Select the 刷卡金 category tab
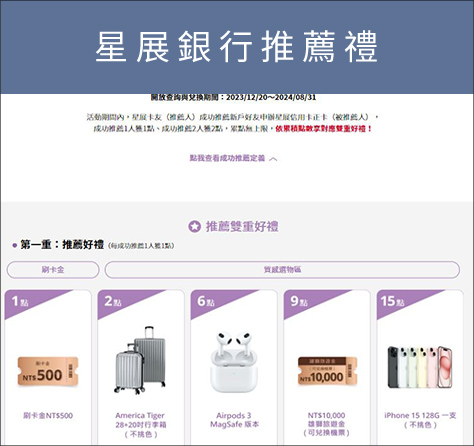Image resolution: width=474 pixels, height=446 pixels. pos(53,270)
